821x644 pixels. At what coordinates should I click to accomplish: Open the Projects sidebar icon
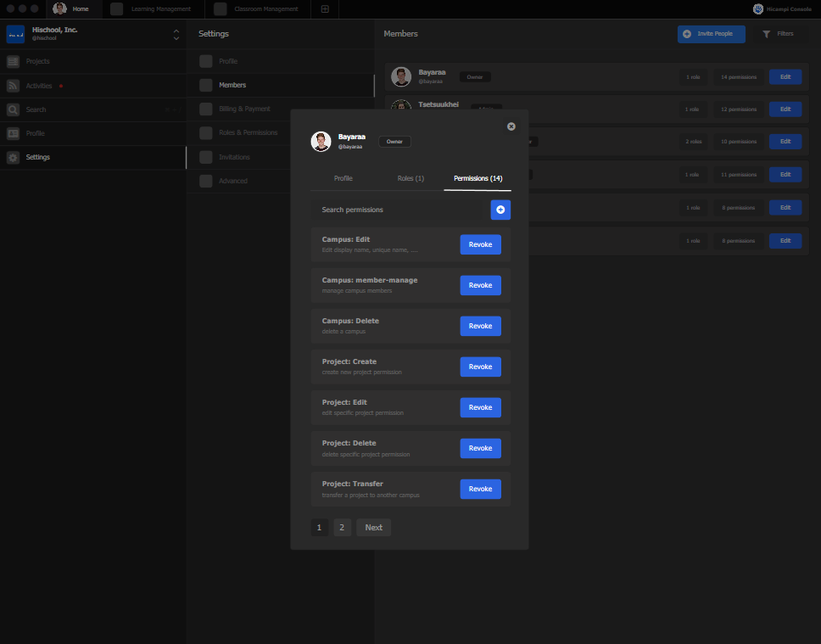13,62
